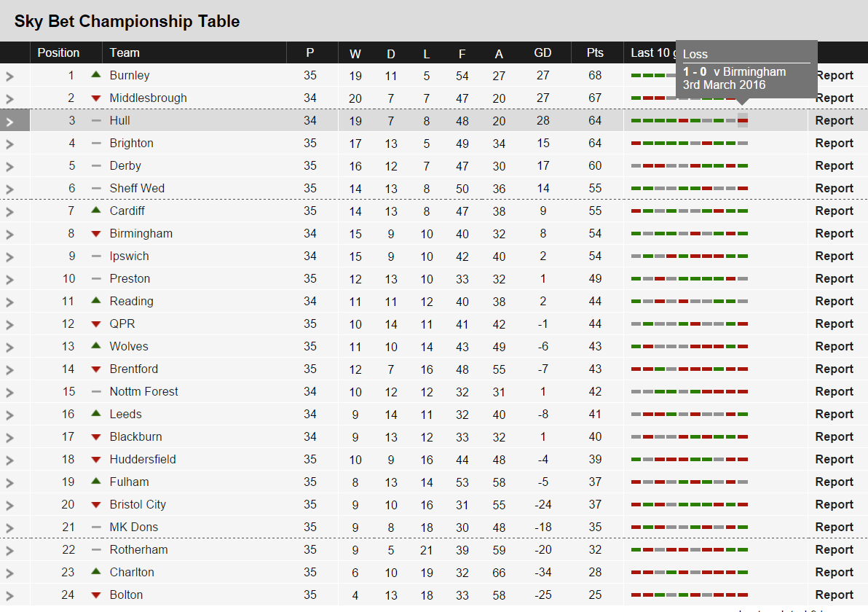The height and width of the screenshot is (612, 868).
Task: Select the Derby team name
Action: click(x=125, y=165)
